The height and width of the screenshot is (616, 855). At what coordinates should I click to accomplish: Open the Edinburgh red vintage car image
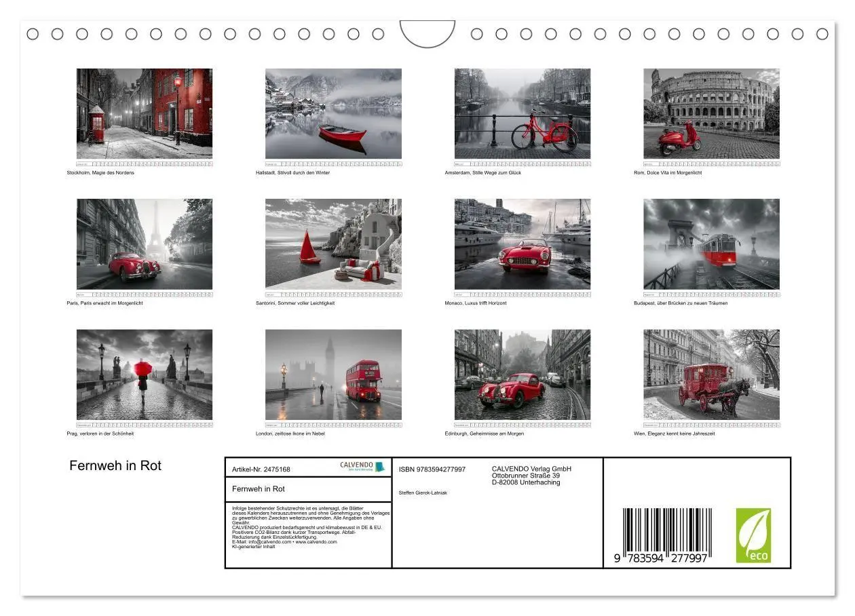(x=522, y=374)
